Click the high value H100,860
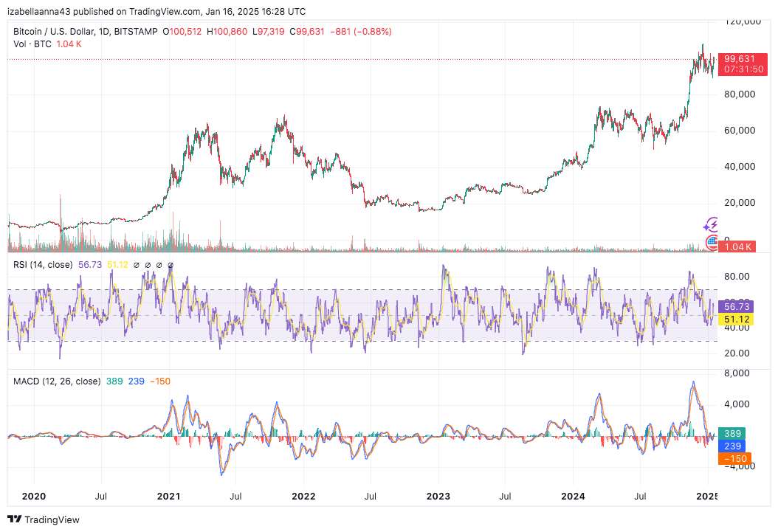The width and height of the screenshot is (778, 532). (227, 32)
